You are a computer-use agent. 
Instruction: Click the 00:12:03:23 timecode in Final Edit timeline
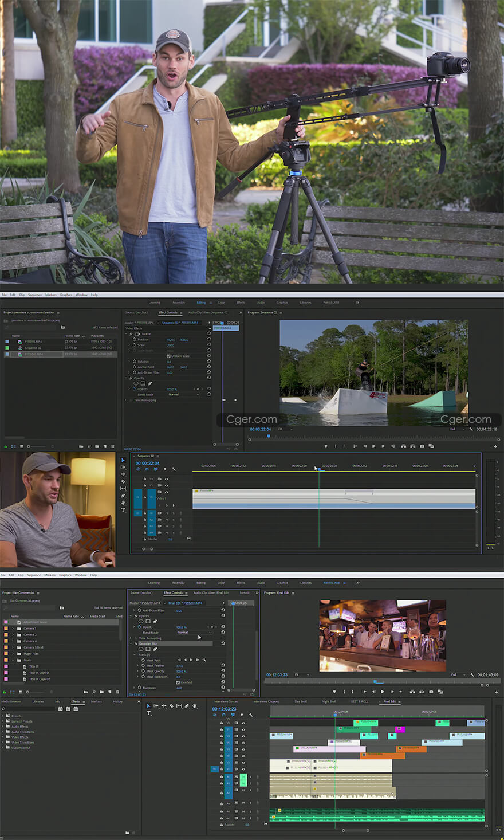(224, 709)
